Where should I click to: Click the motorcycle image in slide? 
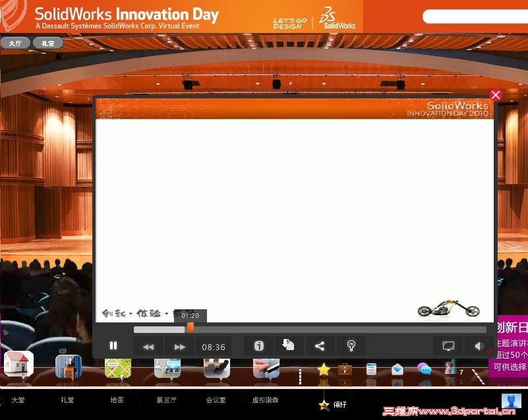tap(448, 309)
